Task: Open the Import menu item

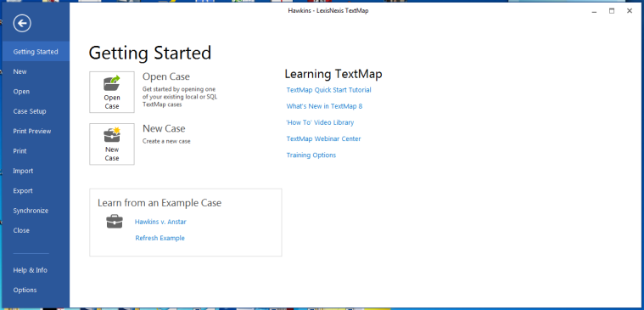Action: [23, 171]
